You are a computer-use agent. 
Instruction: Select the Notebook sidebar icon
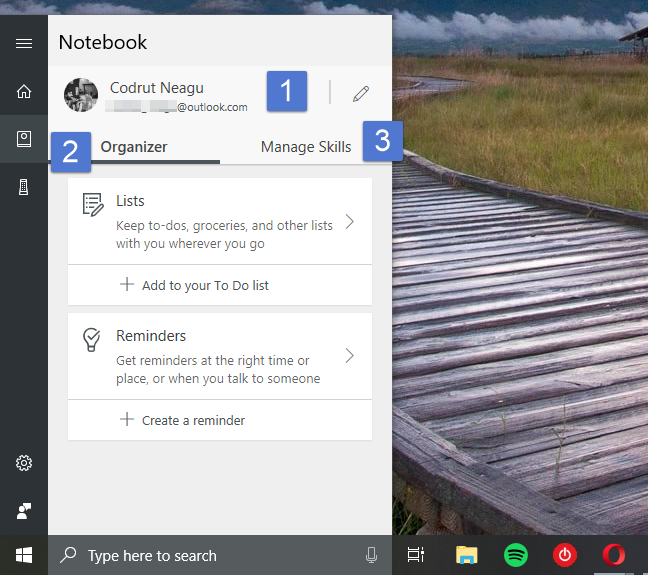(x=24, y=139)
